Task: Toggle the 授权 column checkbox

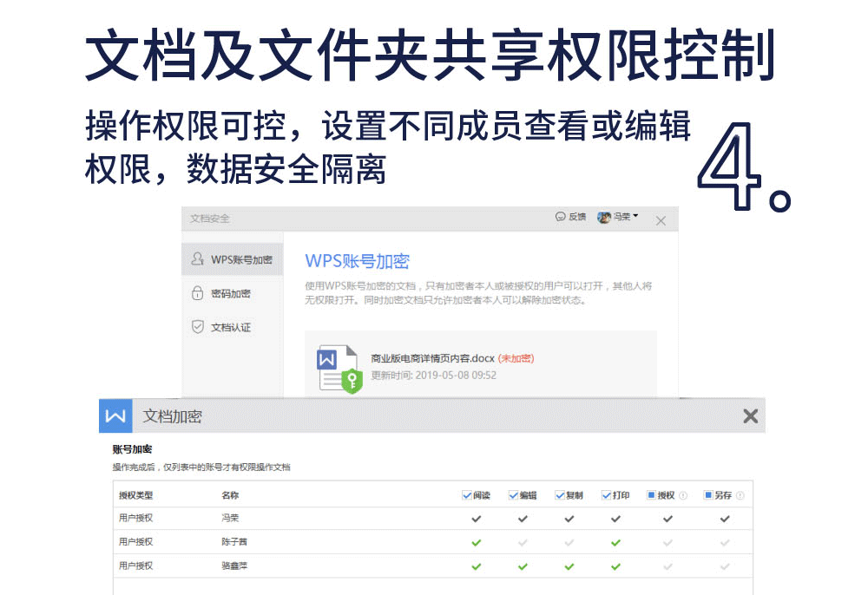Action: click(652, 495)
